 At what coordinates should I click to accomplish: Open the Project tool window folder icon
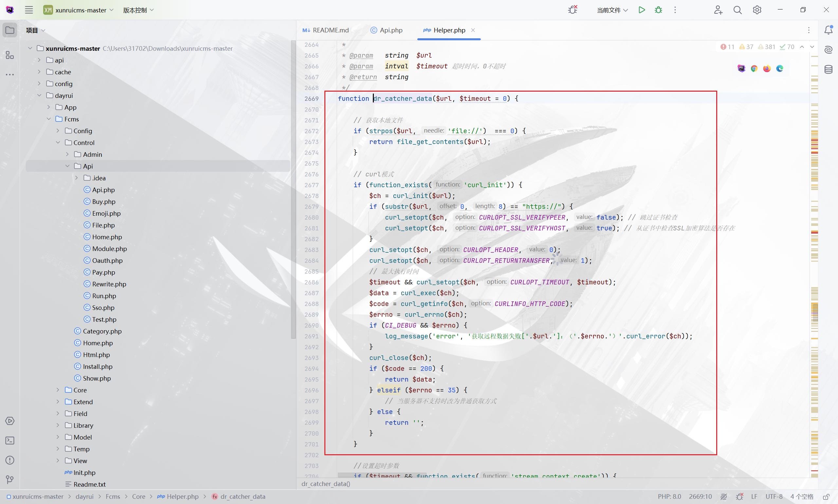[x=10, y=30]
